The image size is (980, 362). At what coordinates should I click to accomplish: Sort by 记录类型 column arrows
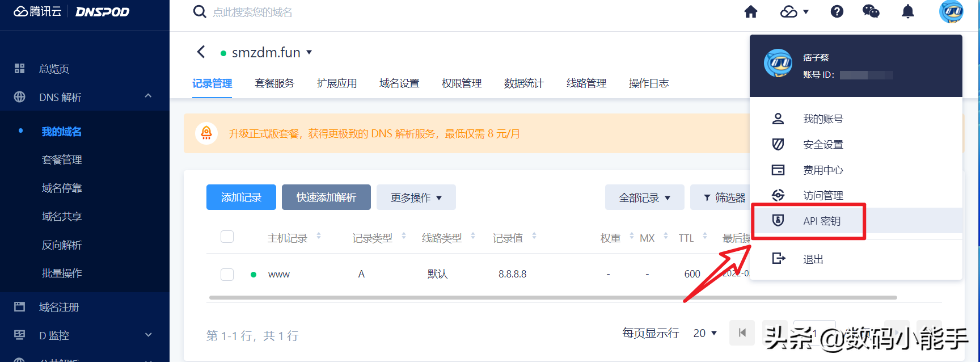404,235
